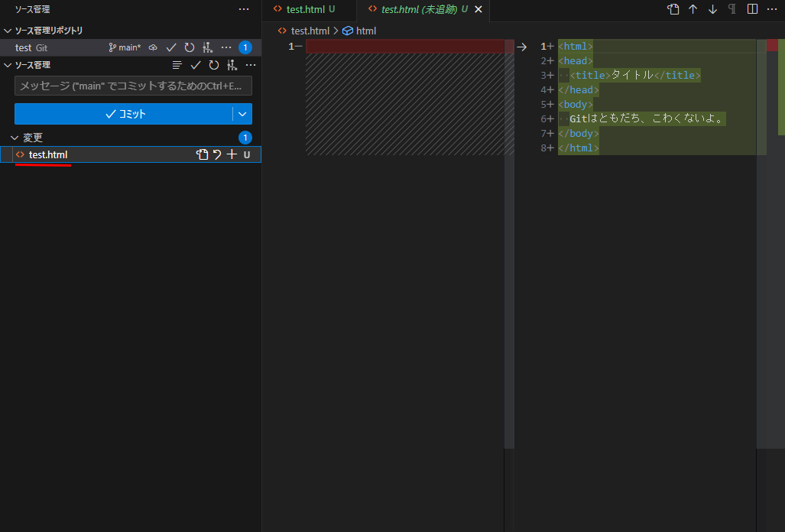Click the Gitはともだち、こわくないよ。 text

647,118
